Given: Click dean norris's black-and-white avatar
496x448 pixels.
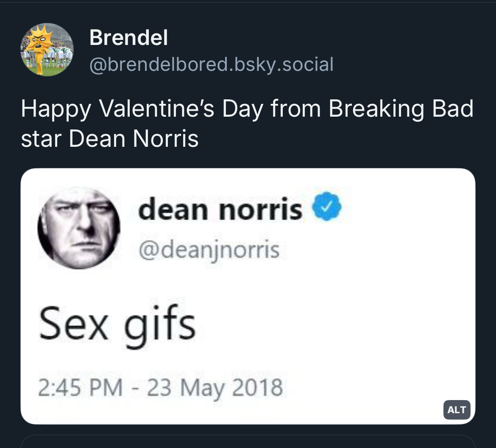Looking at the screenshot, I should pos(79,227).
